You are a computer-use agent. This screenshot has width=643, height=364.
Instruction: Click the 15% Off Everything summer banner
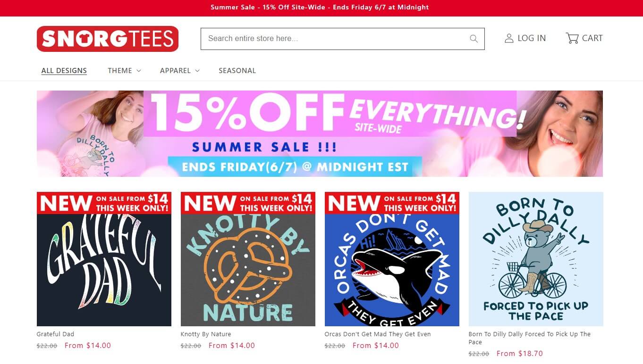click(x=320, y=133)
